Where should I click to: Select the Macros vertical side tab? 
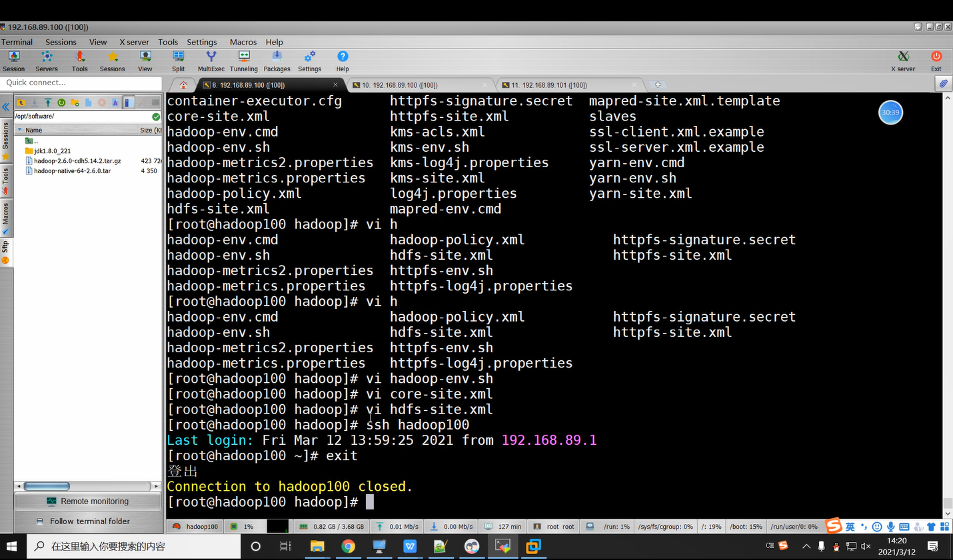click(x=5, y=218)
